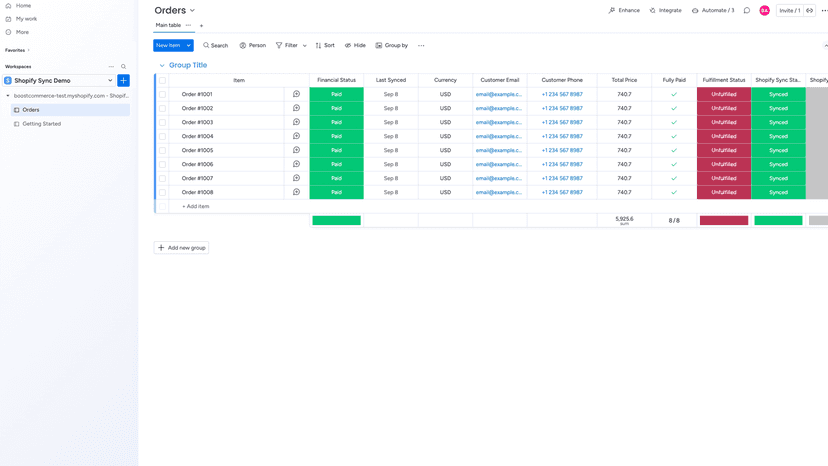Click Add new group button
The image size is (828, 466).
[181, 248]
